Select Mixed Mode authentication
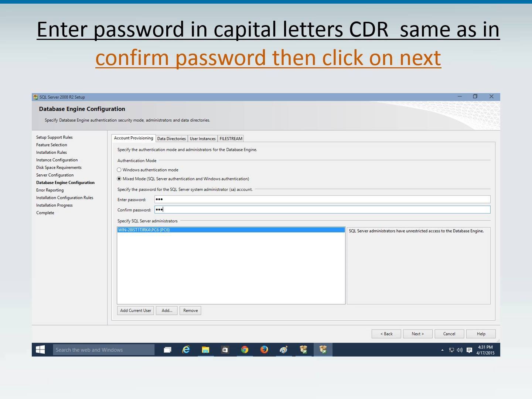This screenshot has width=532, height=399. click(119, 179)
